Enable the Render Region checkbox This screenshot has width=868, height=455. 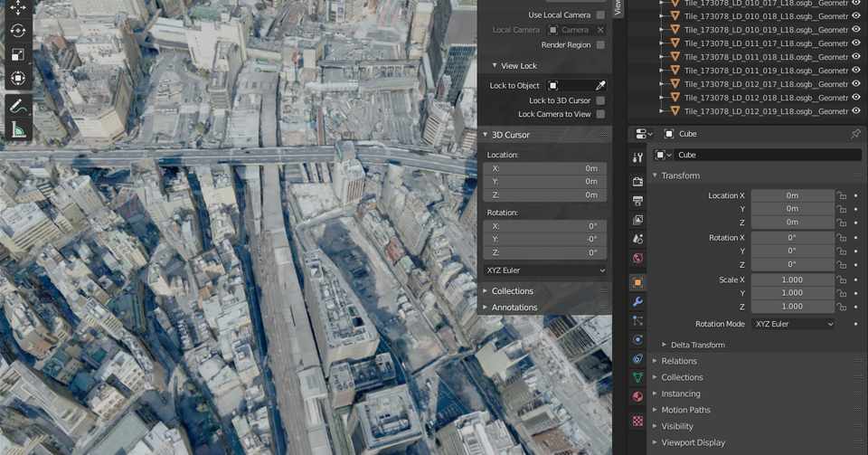600,45
